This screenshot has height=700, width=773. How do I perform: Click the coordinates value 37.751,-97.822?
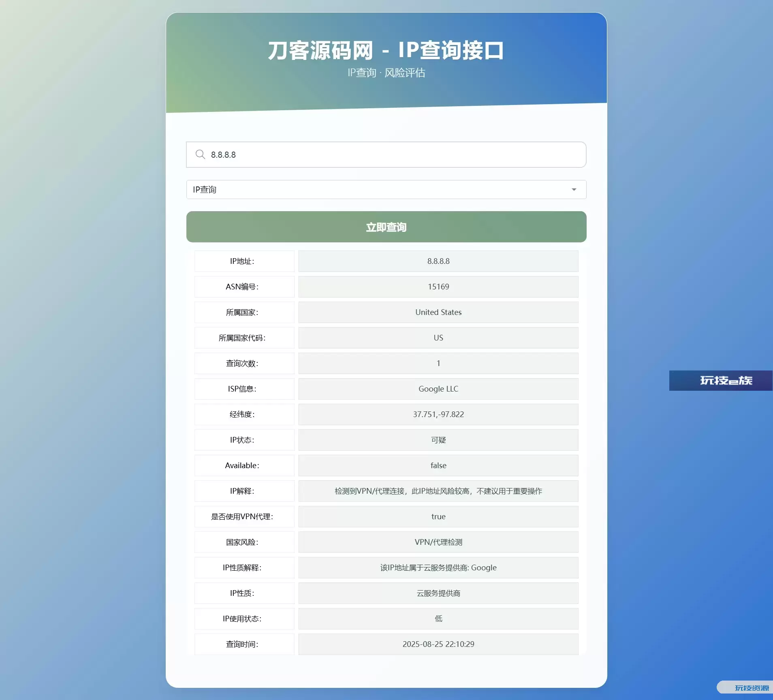(438, 415)
